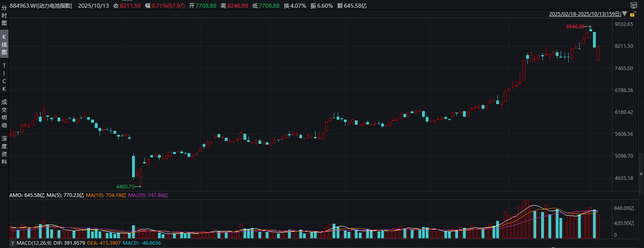This screenshot has width=644, height=248.
Task: Click the MACD(12,26,9) indicator label
Action: point(34,243)
